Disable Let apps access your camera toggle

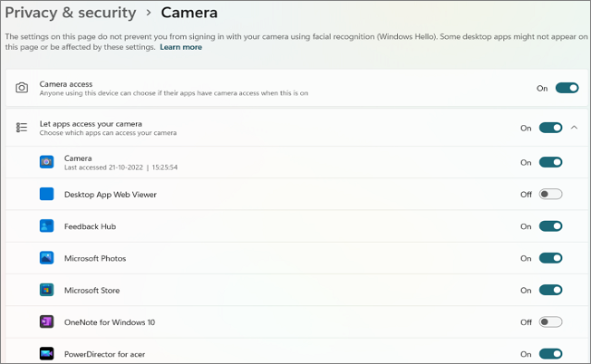tap(550, 128)
